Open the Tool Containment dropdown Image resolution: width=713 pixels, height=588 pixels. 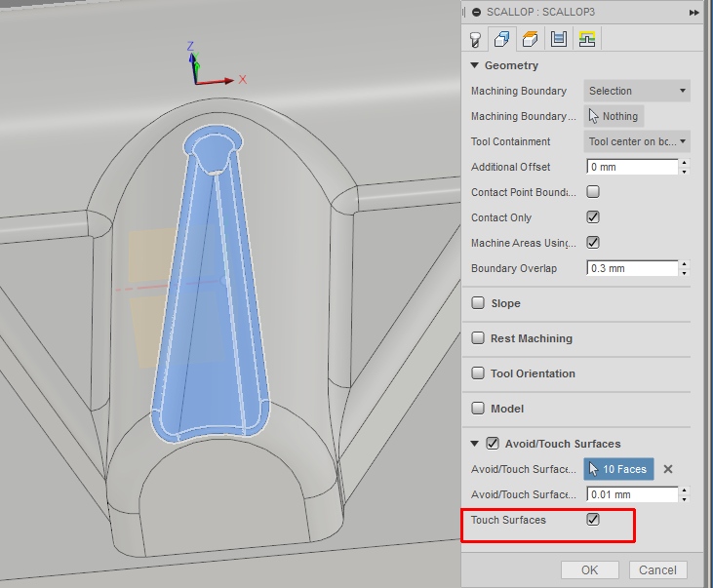pyautogui.click(x=637, y=142)
